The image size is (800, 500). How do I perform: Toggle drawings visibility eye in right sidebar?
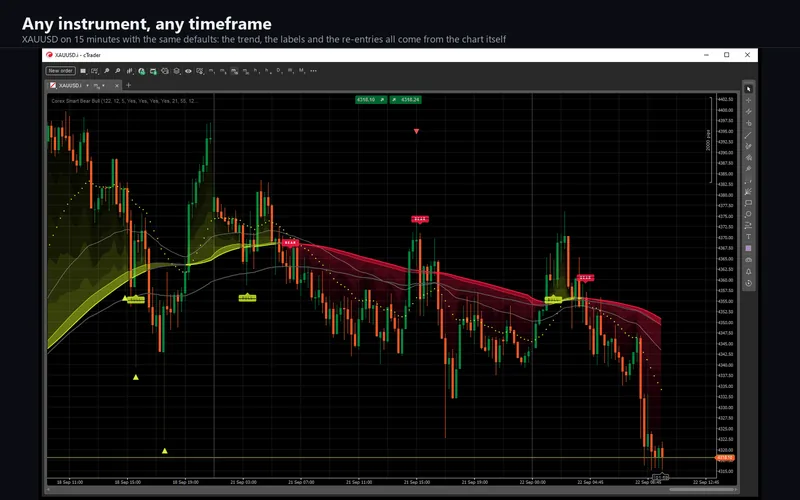click(x=748, y=260)
